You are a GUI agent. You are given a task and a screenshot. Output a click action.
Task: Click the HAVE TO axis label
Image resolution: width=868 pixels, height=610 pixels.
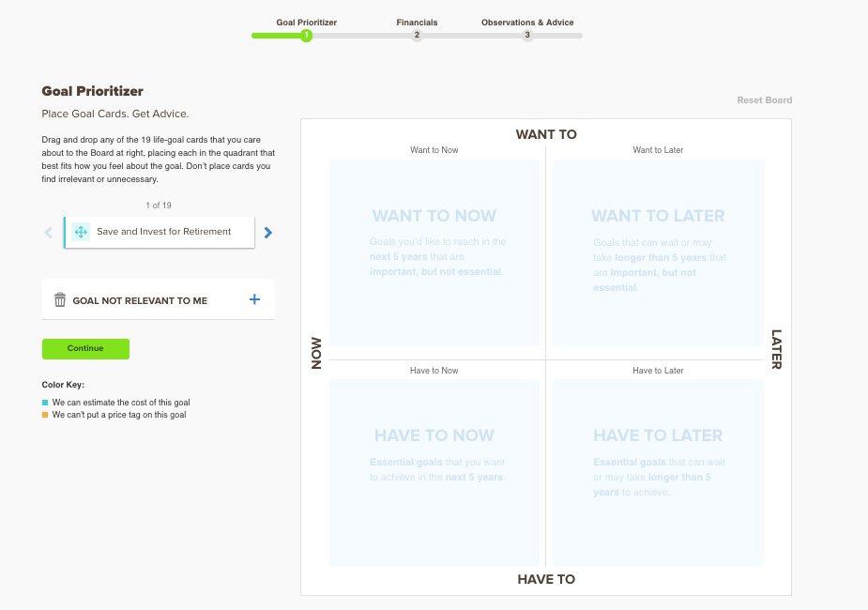[x=546, y=579]
